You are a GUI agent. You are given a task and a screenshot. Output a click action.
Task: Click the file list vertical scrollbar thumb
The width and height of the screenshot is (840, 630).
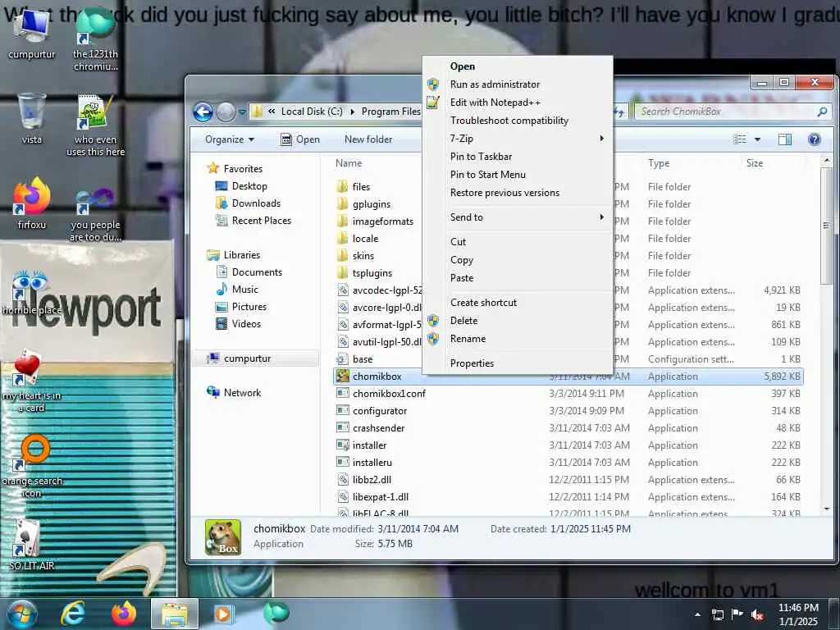point(827,226)
